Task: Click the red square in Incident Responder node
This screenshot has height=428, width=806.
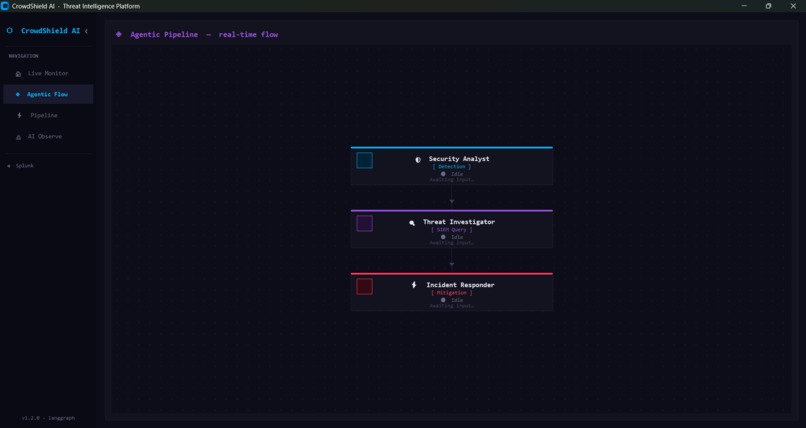Action: [364, 287]
